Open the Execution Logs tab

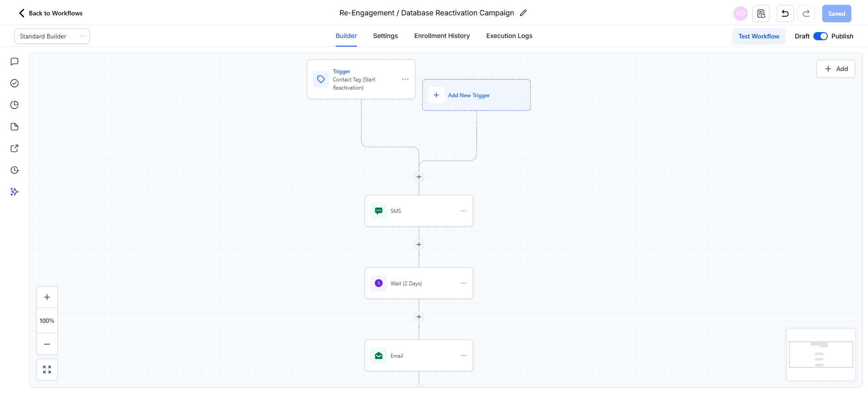[509, 36]
